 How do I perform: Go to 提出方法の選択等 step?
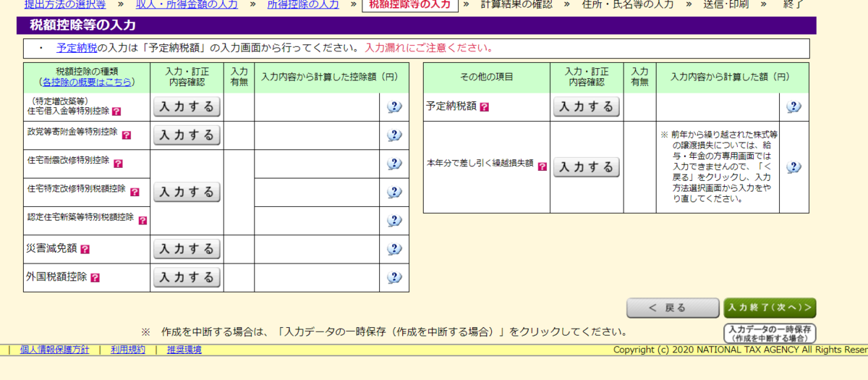coord(65,4)
